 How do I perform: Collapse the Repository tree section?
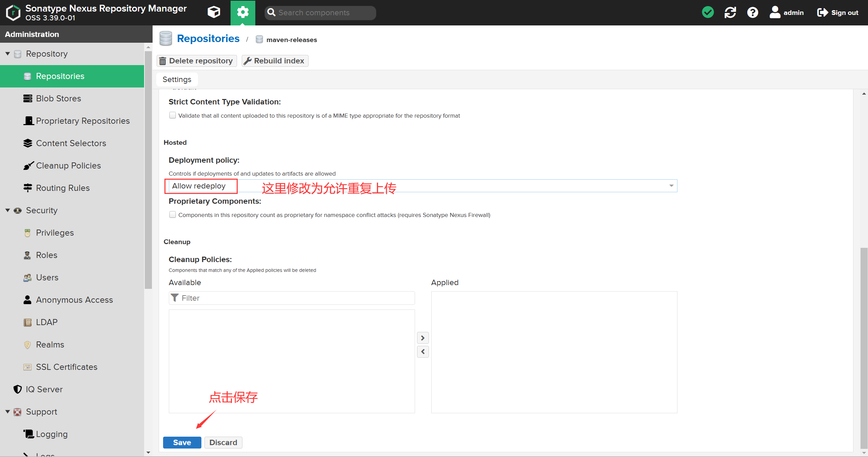(x=7, y=54)
